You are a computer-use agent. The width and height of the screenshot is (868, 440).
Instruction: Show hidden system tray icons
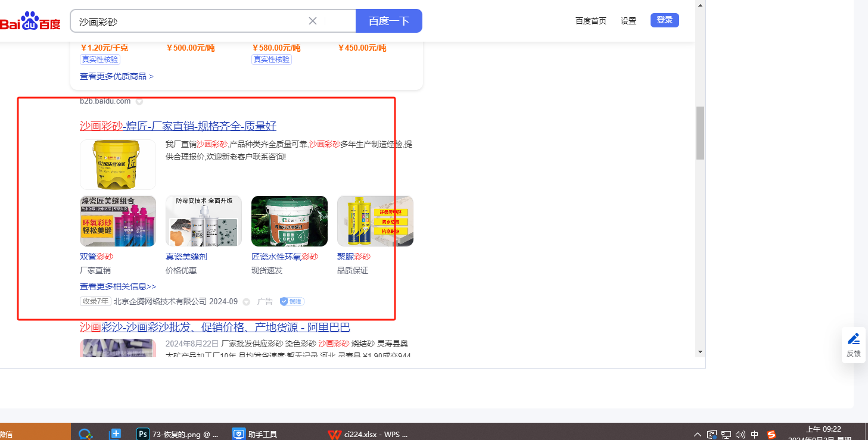698,434
